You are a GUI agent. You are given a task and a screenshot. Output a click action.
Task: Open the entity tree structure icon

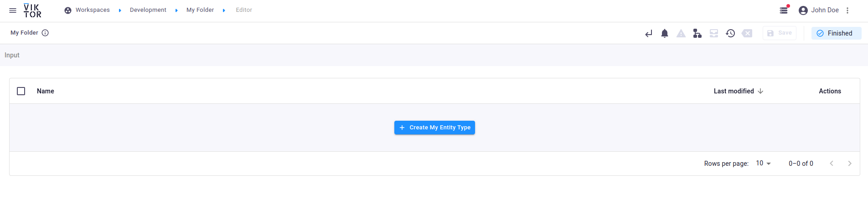click(697, 33)
